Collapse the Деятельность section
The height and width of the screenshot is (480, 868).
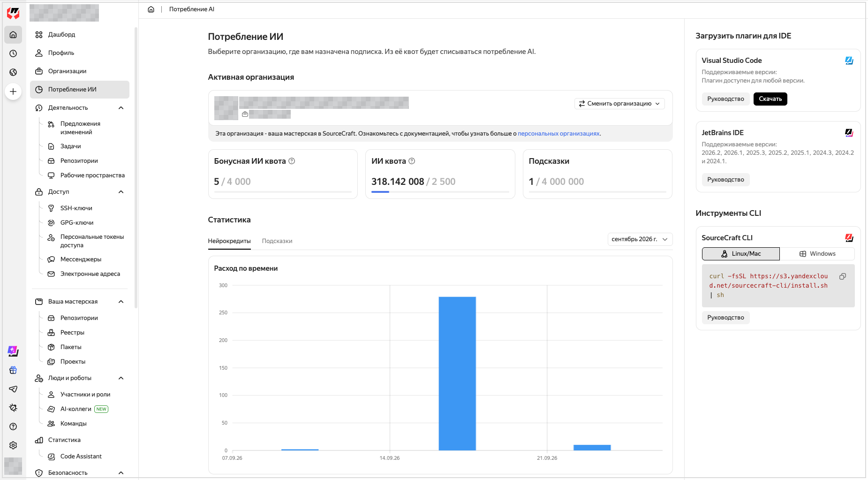click(x=121, y=108)
